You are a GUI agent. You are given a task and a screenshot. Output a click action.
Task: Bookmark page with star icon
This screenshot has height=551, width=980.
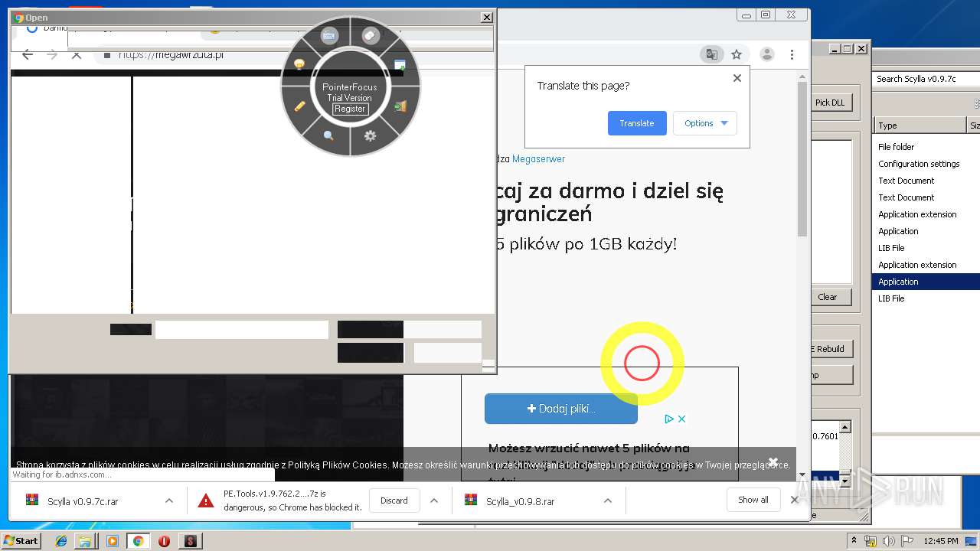(x=737, y=54)
